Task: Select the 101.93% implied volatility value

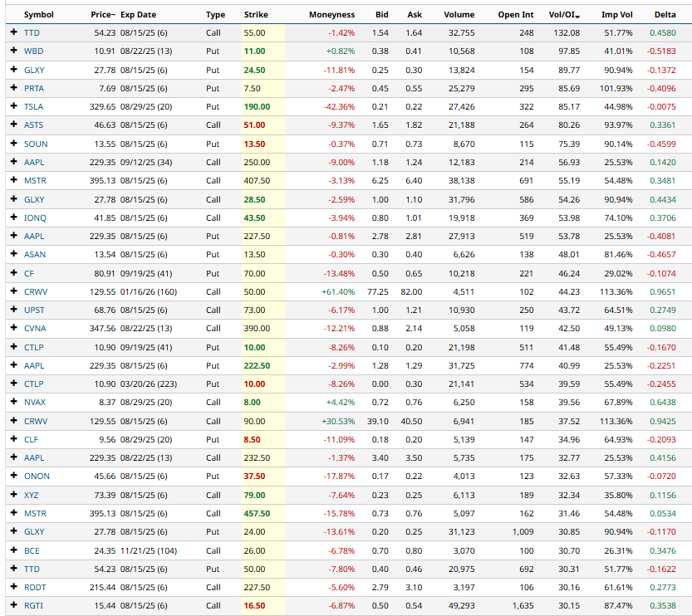Action: pyautogui.click(x=616, y=88)
